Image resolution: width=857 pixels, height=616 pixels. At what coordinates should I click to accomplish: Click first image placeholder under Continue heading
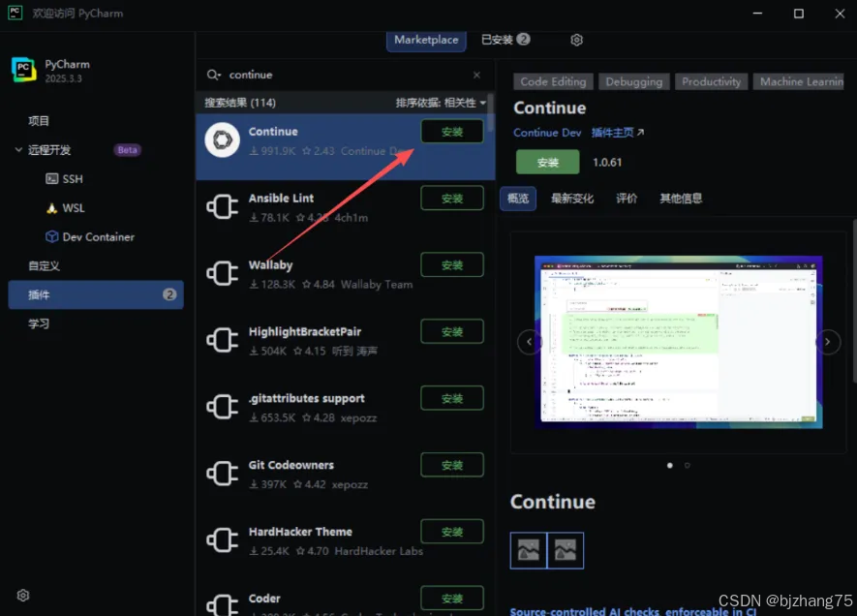pyautogui.click(x=529, y=550)
